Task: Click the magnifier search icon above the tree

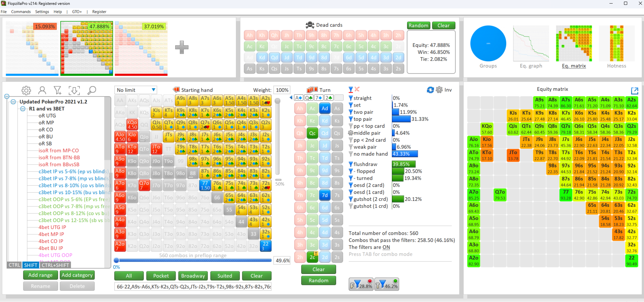Action: coord(92,90)
